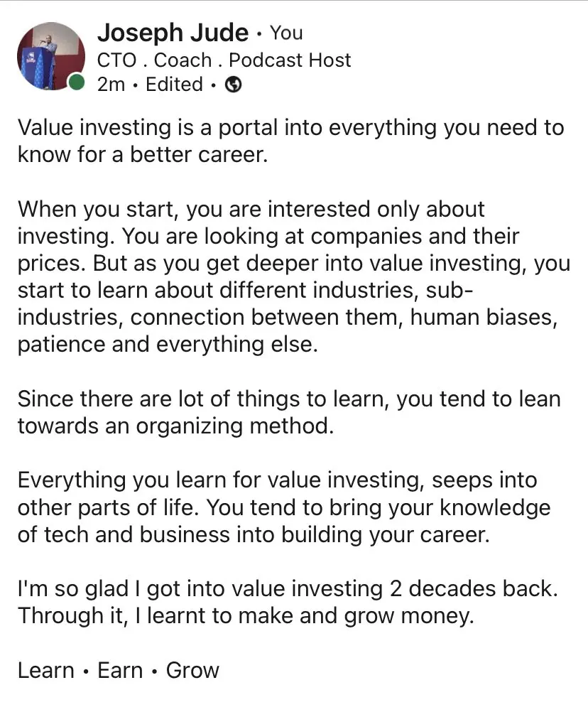Click the globe public visibility icon

tap(233, 85)
